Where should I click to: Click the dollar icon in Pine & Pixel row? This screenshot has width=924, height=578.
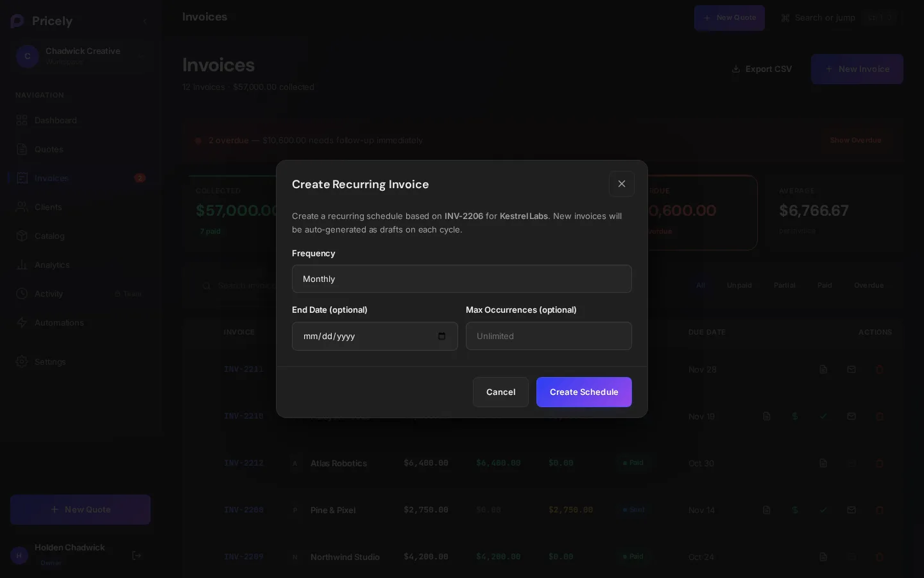point(795,510)
